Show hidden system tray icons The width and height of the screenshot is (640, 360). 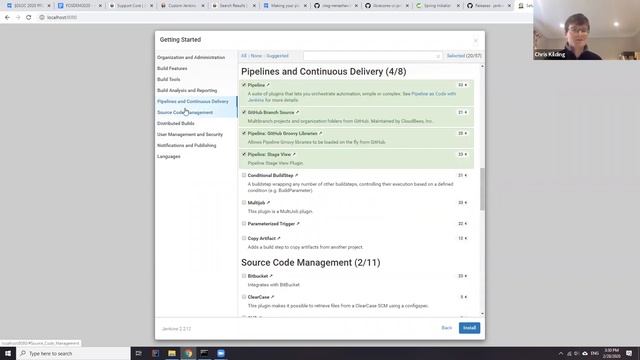click(561, 353)
